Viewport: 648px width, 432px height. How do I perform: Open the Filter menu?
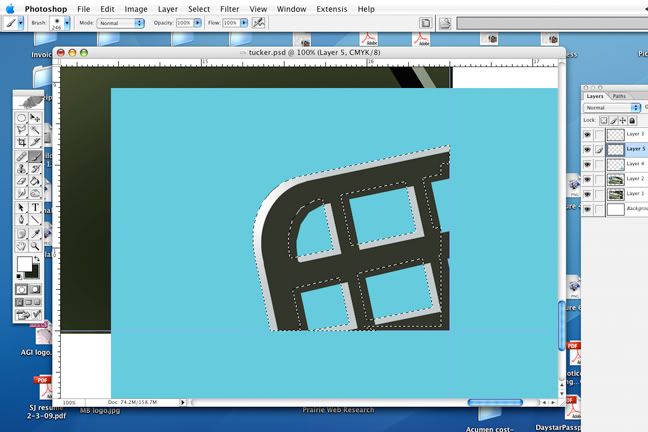click(x=229, y=9)
